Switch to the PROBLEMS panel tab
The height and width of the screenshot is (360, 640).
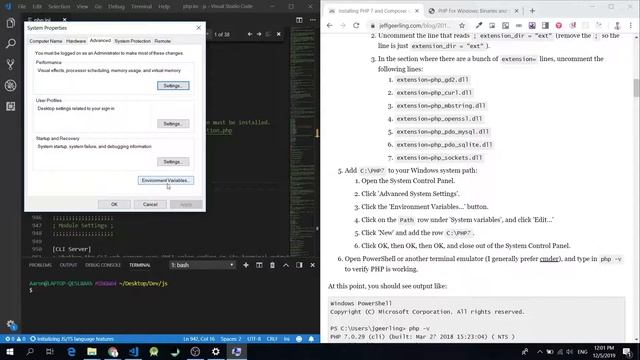(x=40, y=265)
